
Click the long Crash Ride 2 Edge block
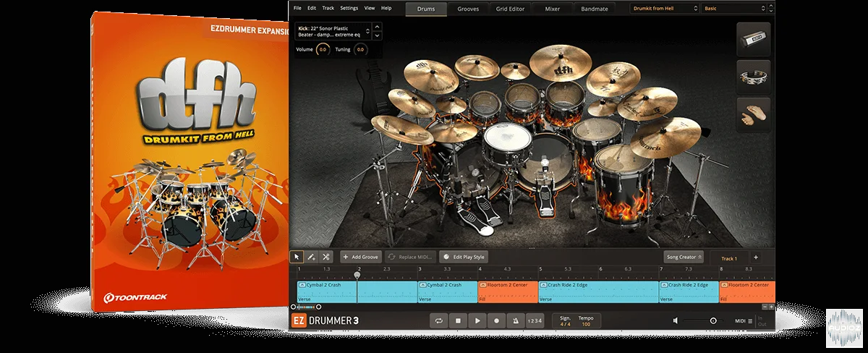click(x=598, y=292)
